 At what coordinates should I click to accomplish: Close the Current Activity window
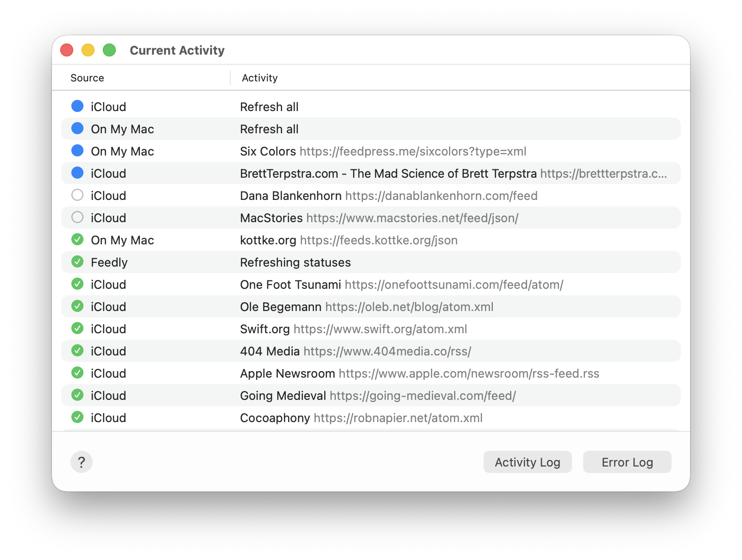[x=67, y=50]
